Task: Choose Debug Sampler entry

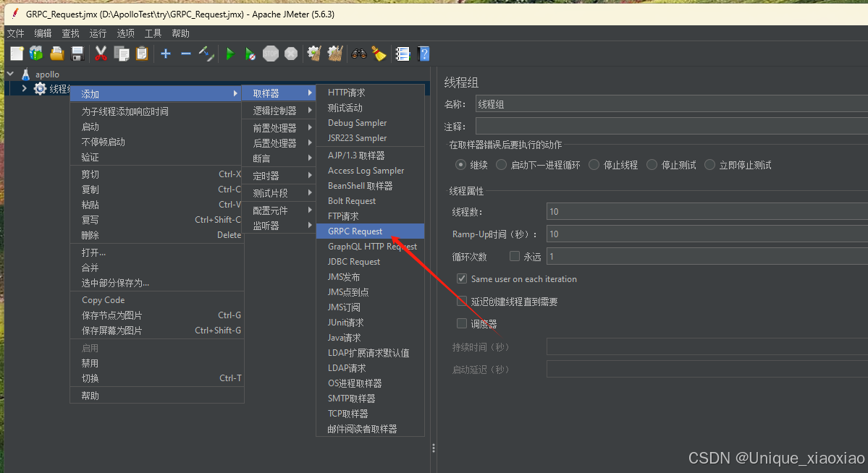Action: click(371, 123)
